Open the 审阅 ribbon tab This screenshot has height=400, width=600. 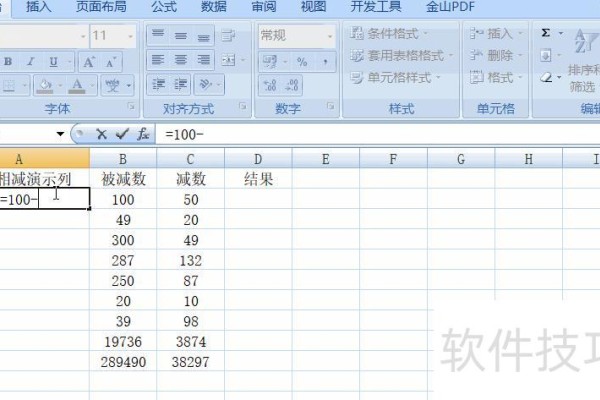(x=264, y=7)
